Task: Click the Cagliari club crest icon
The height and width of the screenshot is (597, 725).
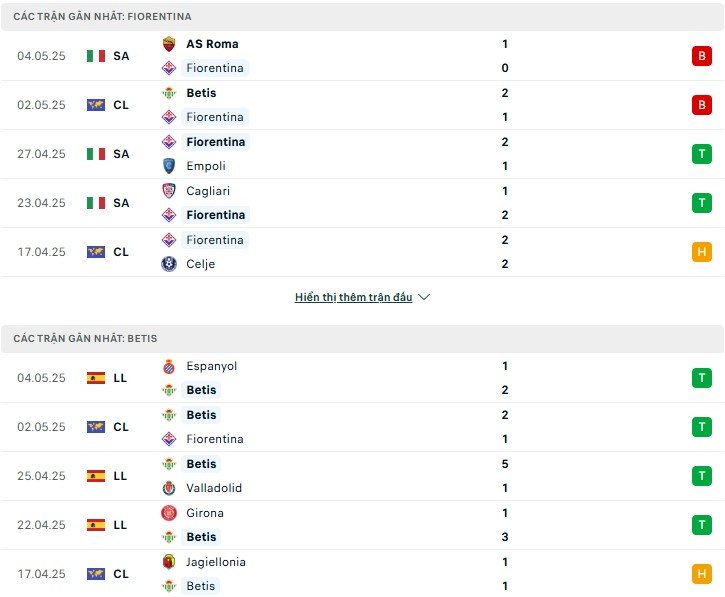Action: tap(169, 191)
